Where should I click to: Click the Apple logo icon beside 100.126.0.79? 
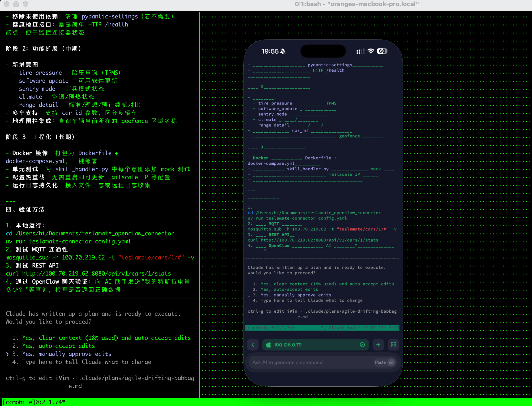click(268, 345)
